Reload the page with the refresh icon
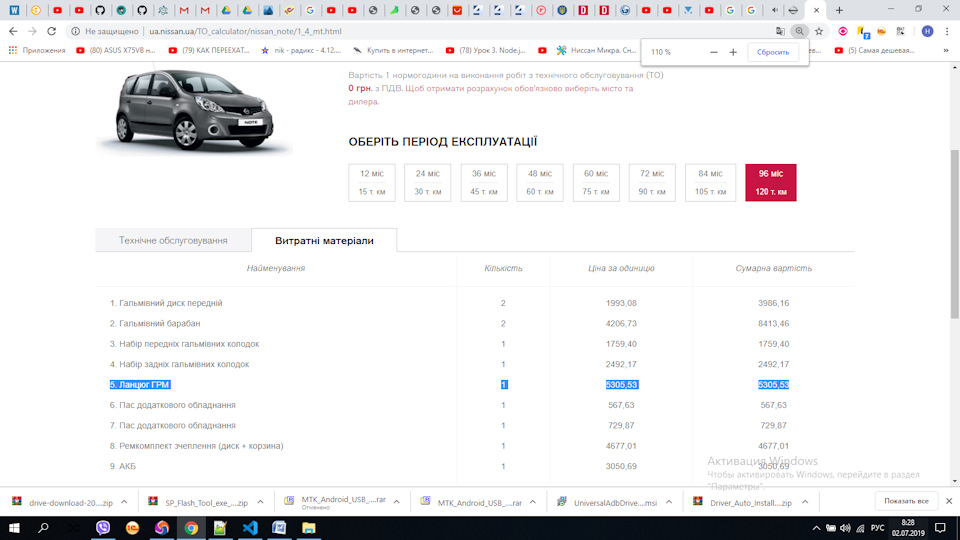 tap(51, 31)
